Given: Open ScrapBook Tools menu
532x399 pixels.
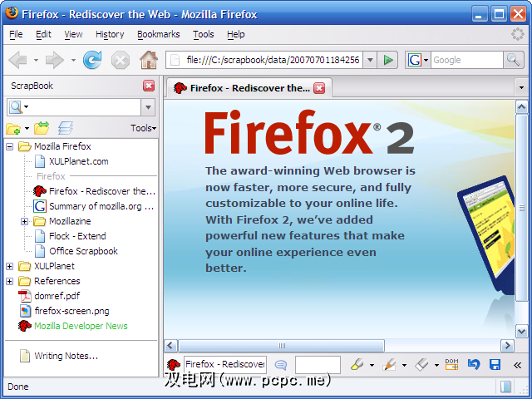Looking at the screenshot, I should [144, 128].
